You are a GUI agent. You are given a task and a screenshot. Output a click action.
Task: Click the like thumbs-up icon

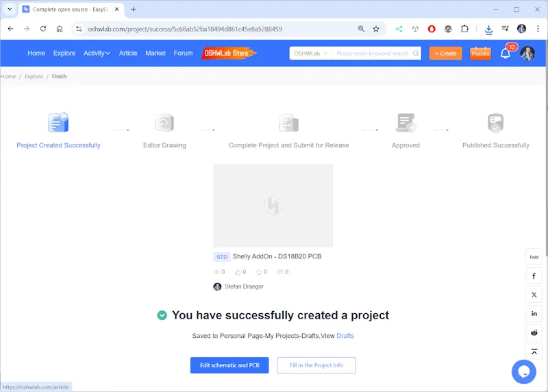pos(238,272)
